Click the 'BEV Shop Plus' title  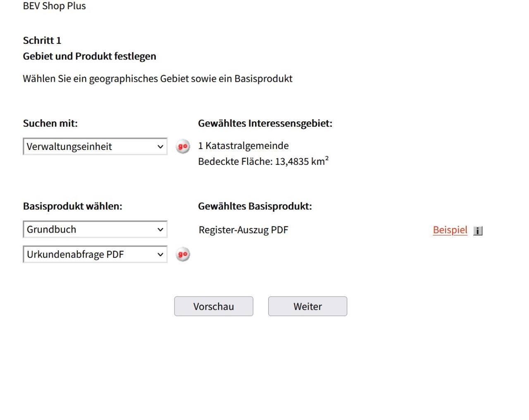point(55,6)
